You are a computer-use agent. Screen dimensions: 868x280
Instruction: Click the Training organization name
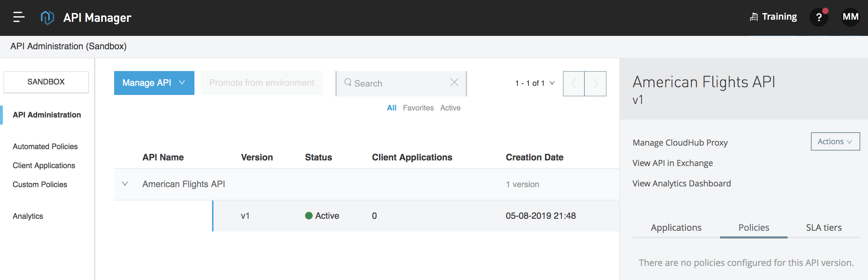[779, 17]
